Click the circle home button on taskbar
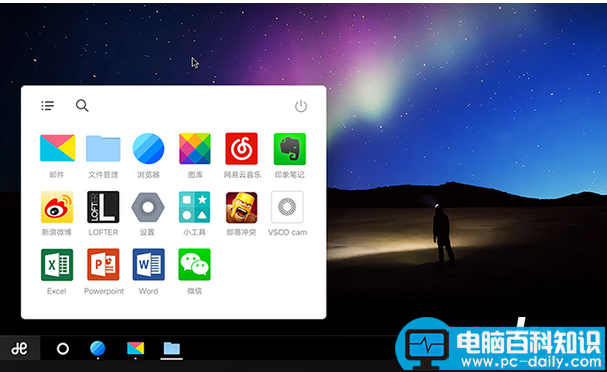This screenshot has height=372, width=607. 63,349
